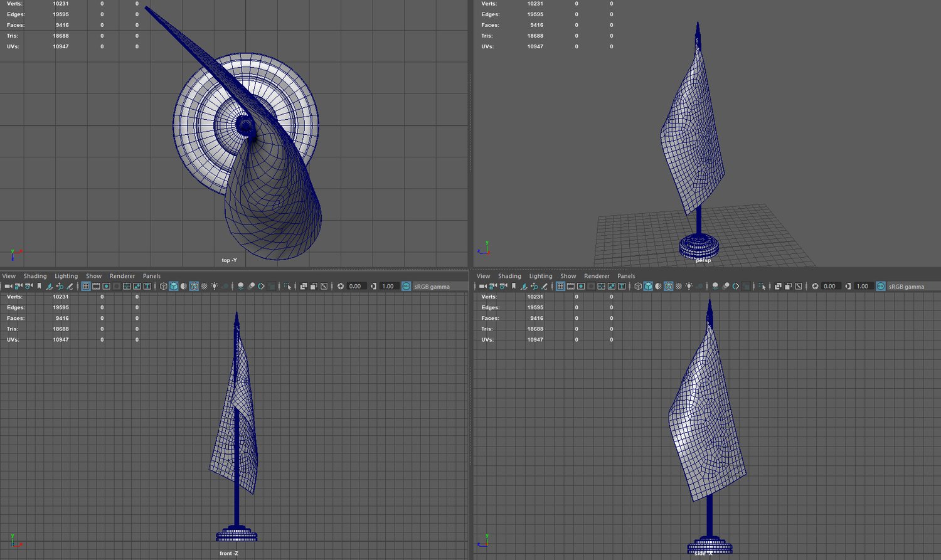
Task: Open Shading menu of the front panel
Action: pyautogui.click(x=35, y=276)
